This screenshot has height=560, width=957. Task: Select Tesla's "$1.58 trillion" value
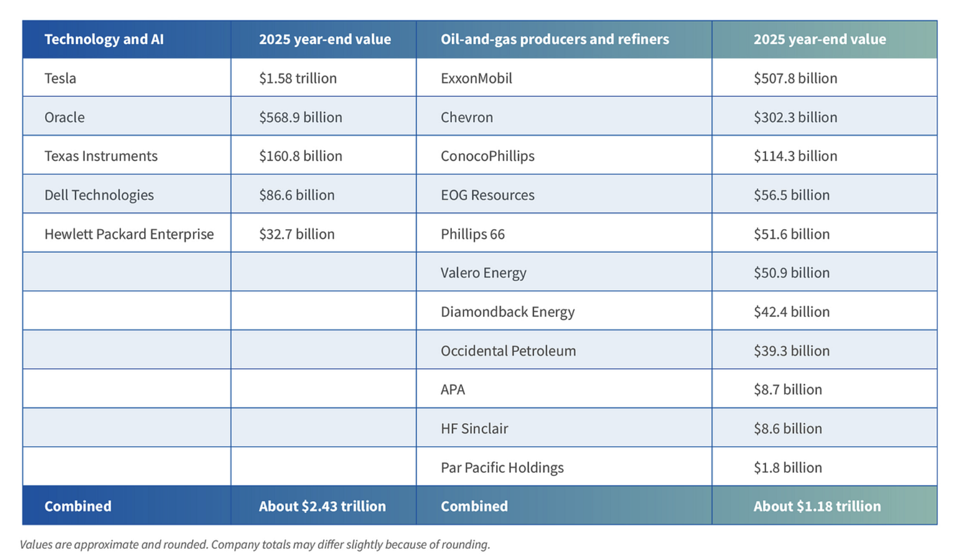298,78
